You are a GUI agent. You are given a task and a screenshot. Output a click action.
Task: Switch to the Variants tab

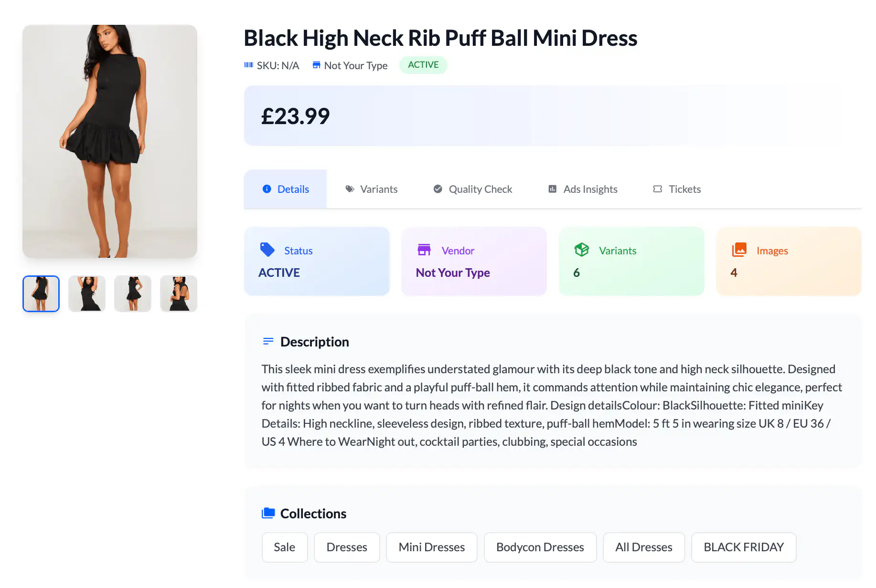point(371,189)
